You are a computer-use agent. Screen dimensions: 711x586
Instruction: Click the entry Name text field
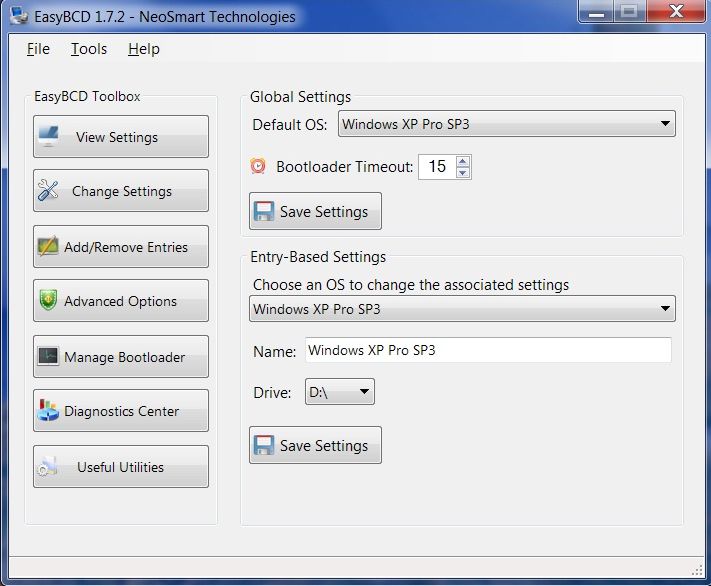tap(488, 350)
